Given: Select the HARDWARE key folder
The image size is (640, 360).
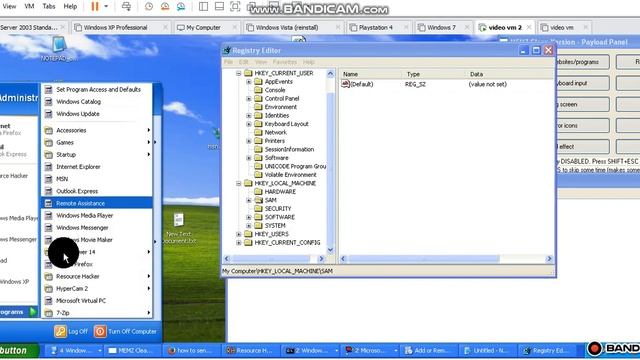Looking at the screenshot, I should [x=275, y=191].
